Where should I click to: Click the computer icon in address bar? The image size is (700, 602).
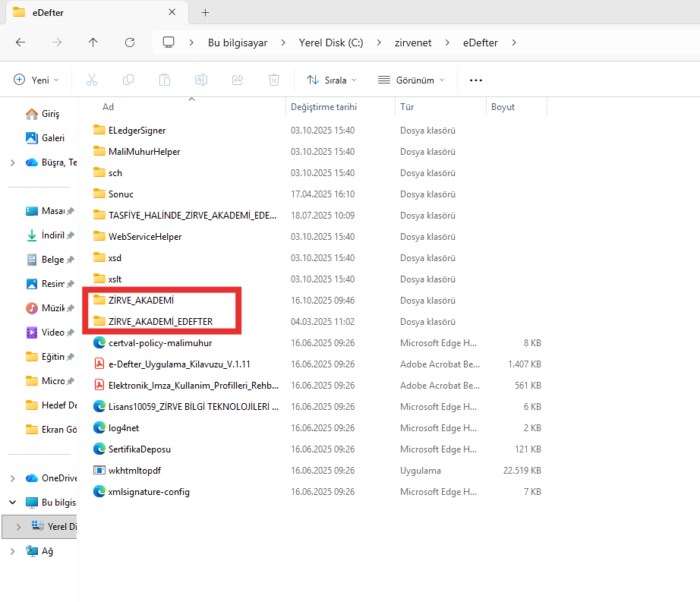pyautogui.click(x=169, y=43)
